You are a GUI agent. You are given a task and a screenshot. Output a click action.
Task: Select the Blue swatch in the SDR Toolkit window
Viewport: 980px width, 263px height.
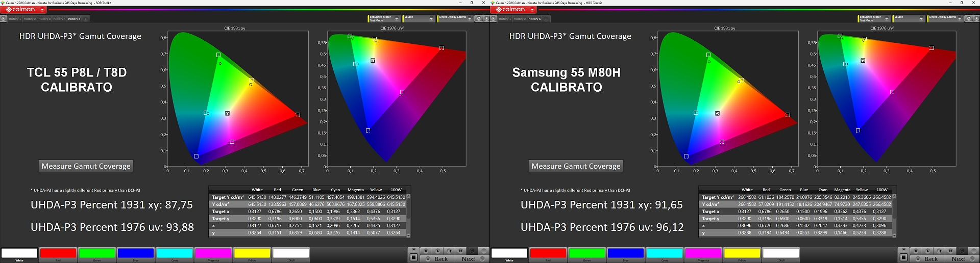(x=136, y=254)
